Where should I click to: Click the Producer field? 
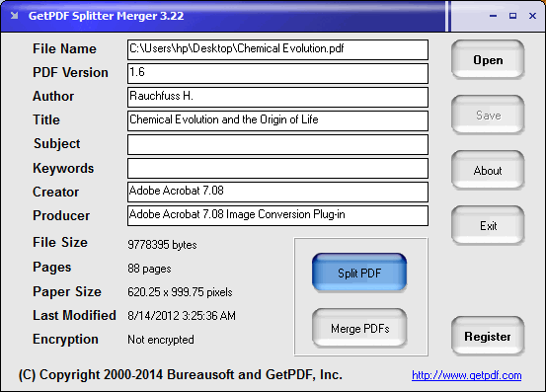point(277,215)
